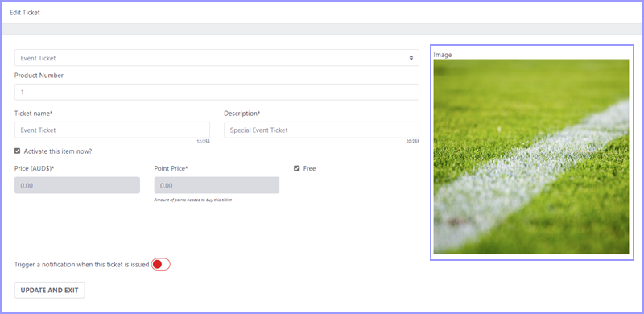This screenshot has height=314, width=644.
Task: Click the 'Trigger a notification' label text
Action: pos(82,265)
